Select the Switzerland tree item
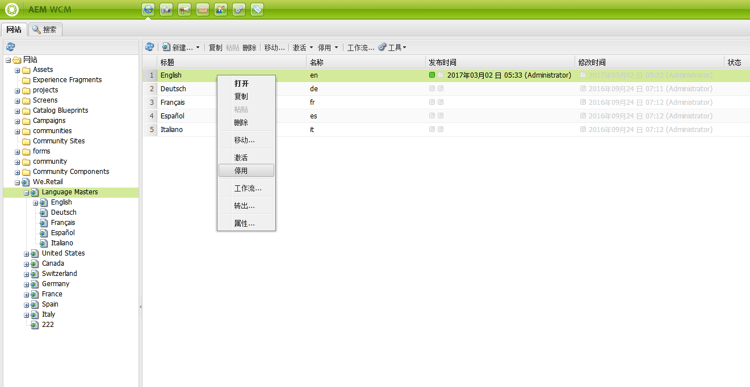 pyautogui.click(x=59, y=274)
